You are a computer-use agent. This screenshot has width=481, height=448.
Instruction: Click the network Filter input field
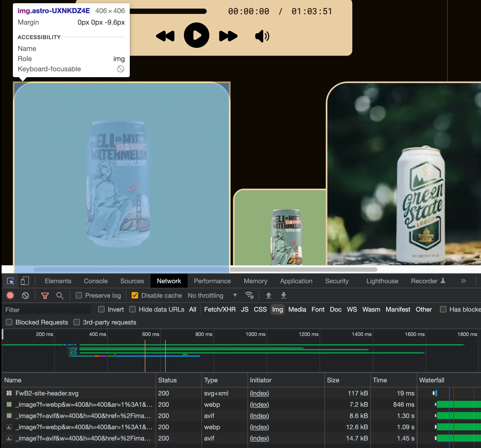click(x=47, y=309)
